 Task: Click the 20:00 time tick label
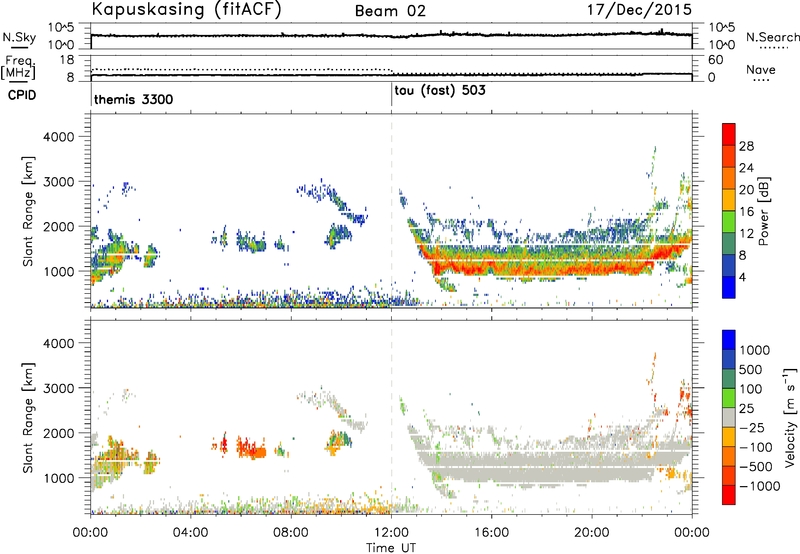pos(592,533)
